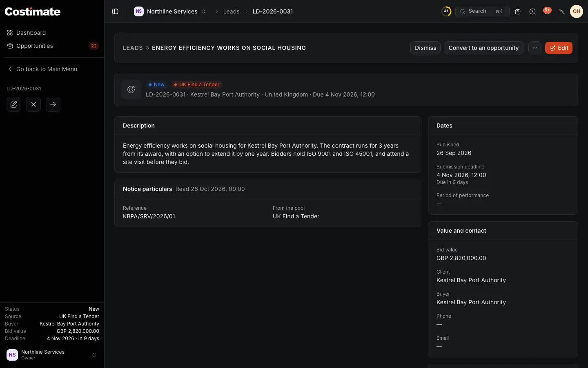Open the help question mark icon

(x=532, y=11)
